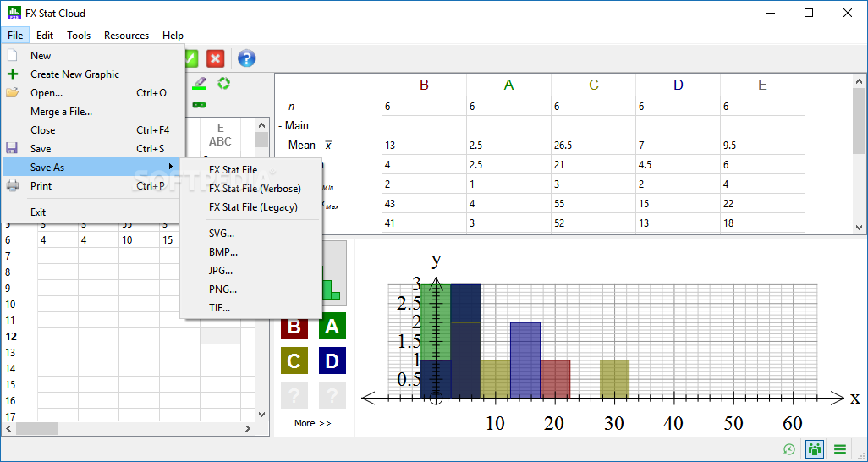This screenshot has height=462, width=868.
Task: Click the folder icon beside Open
Action: pyautogui.click(x=12, y=92)
